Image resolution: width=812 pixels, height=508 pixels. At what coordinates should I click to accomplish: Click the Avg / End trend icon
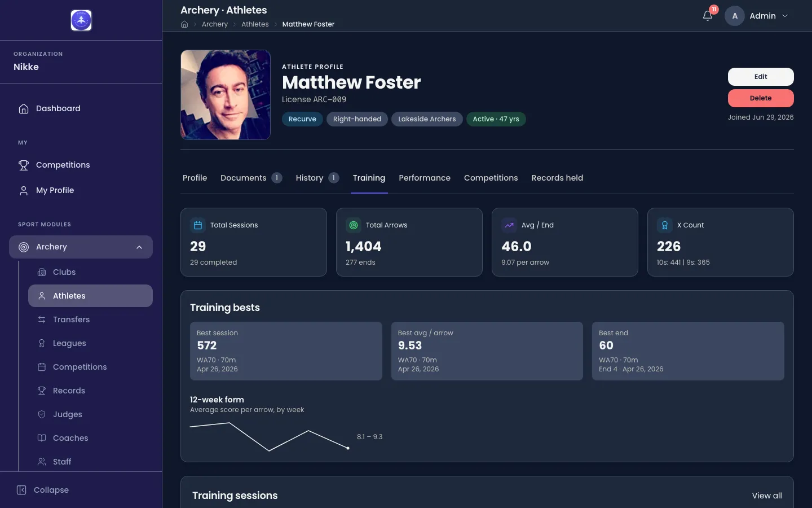coord(509,225)
